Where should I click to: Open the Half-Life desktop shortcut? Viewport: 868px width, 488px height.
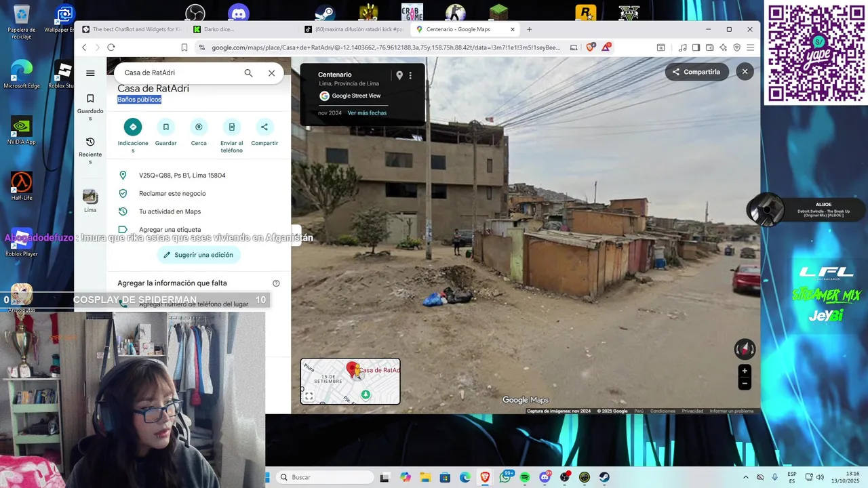pos(22,186)
